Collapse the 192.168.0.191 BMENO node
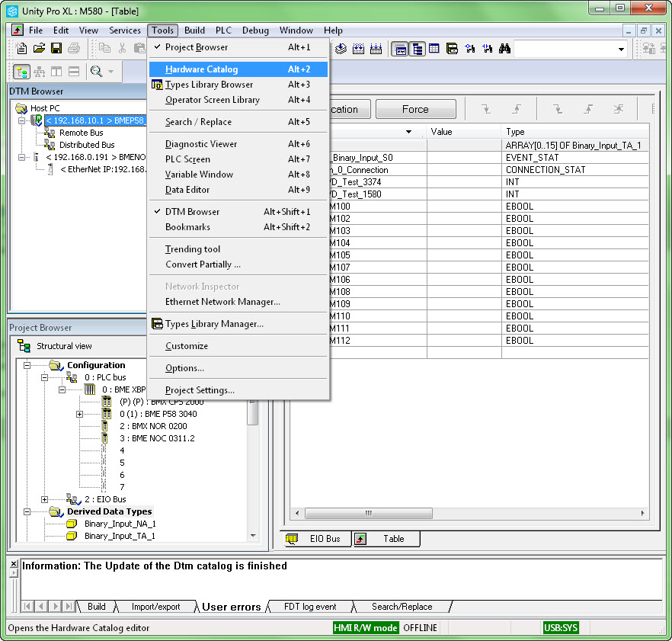 click(21, 157)
